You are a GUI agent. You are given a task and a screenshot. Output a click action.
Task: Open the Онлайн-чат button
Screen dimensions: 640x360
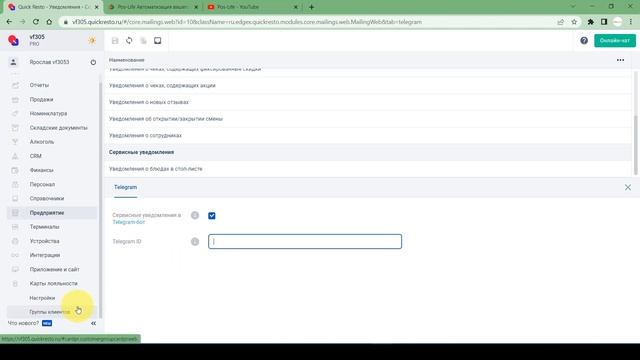click(615, 40)
